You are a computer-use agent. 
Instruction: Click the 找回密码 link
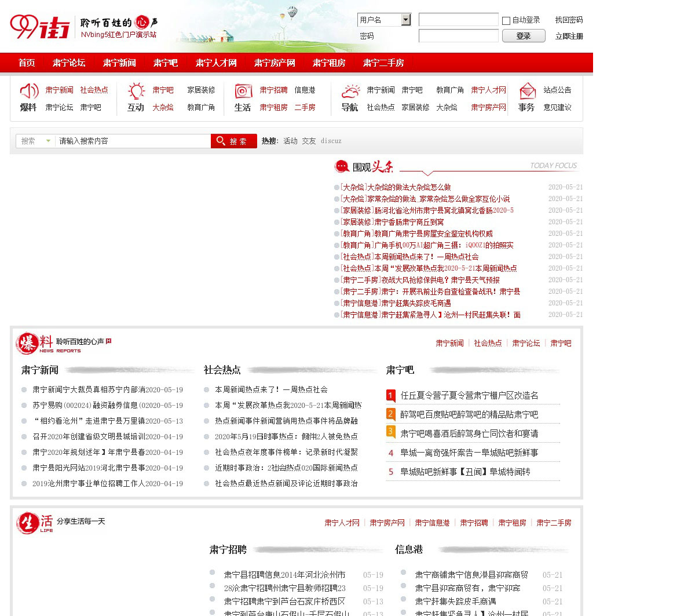click(x=569, y=20)
